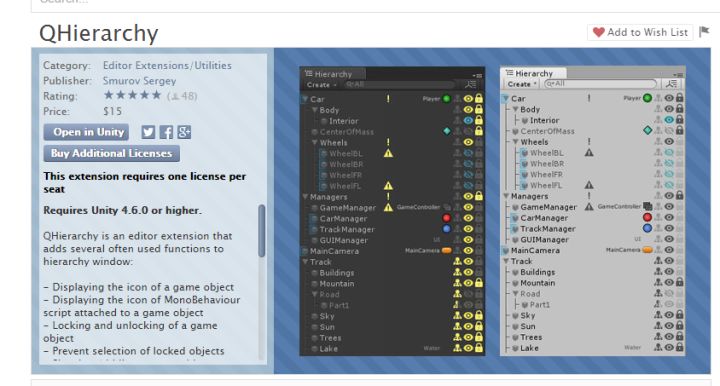Collapse the Road node arrow in dark panel

click(315, 294)
